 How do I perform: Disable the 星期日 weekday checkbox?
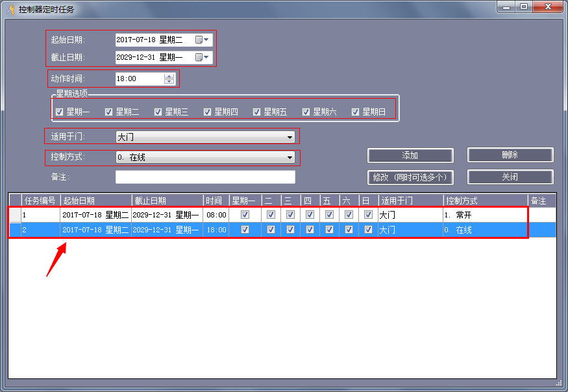coord(356,112)
